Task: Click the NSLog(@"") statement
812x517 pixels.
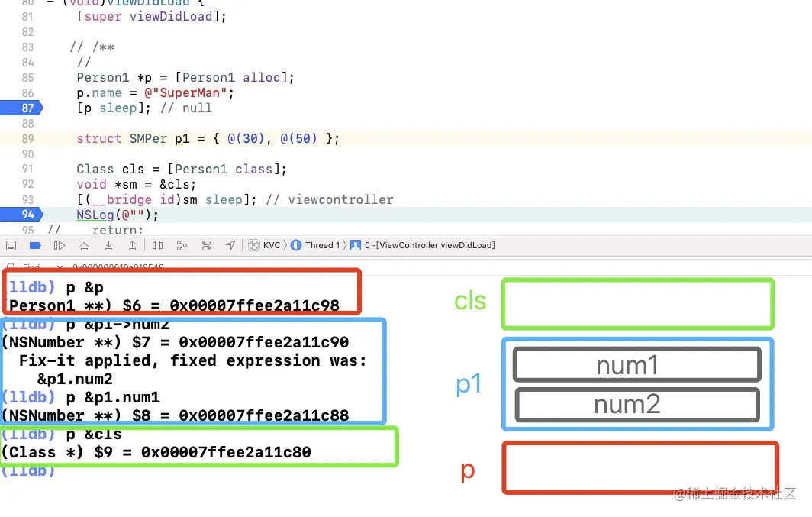Action: [118, 215]
